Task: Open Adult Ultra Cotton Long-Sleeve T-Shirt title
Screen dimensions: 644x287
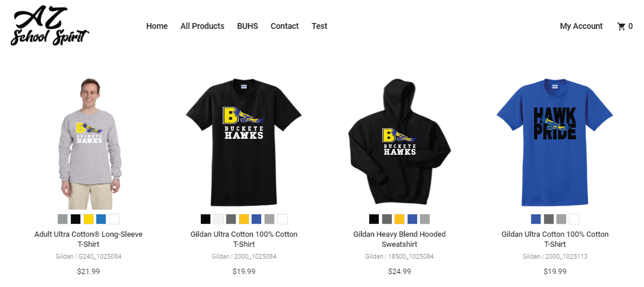Action: (x=88, y=239)
